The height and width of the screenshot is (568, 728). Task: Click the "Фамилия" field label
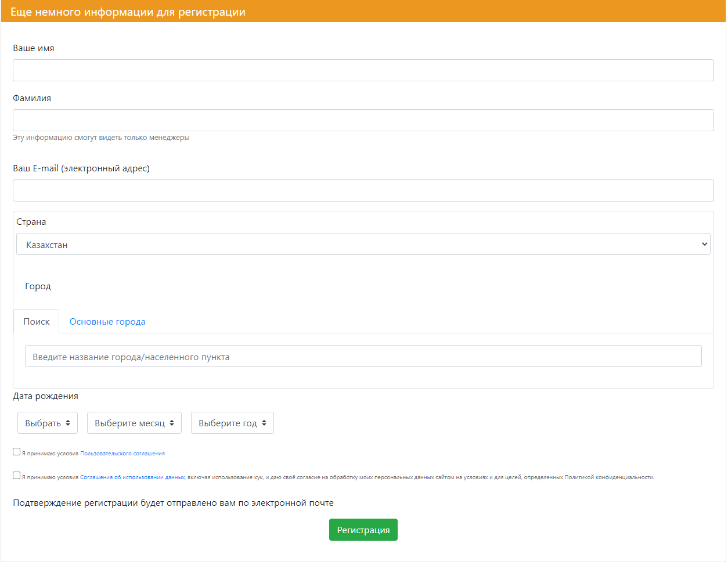point(32,98)
